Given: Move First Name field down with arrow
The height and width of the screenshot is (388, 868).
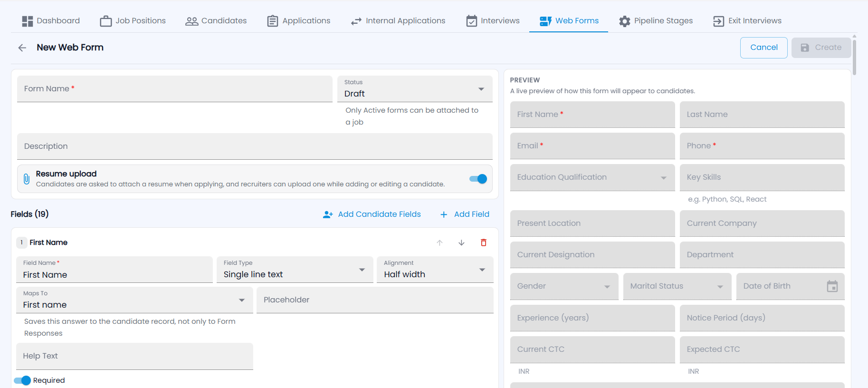Looking at the screenshot, I should (x=461, y=242).
